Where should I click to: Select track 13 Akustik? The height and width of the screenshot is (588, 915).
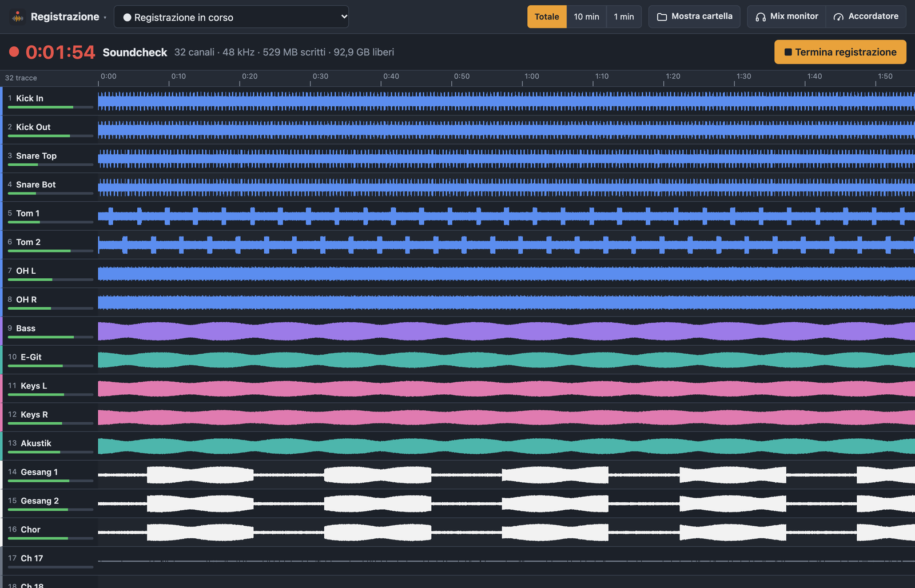coord(49,446)
